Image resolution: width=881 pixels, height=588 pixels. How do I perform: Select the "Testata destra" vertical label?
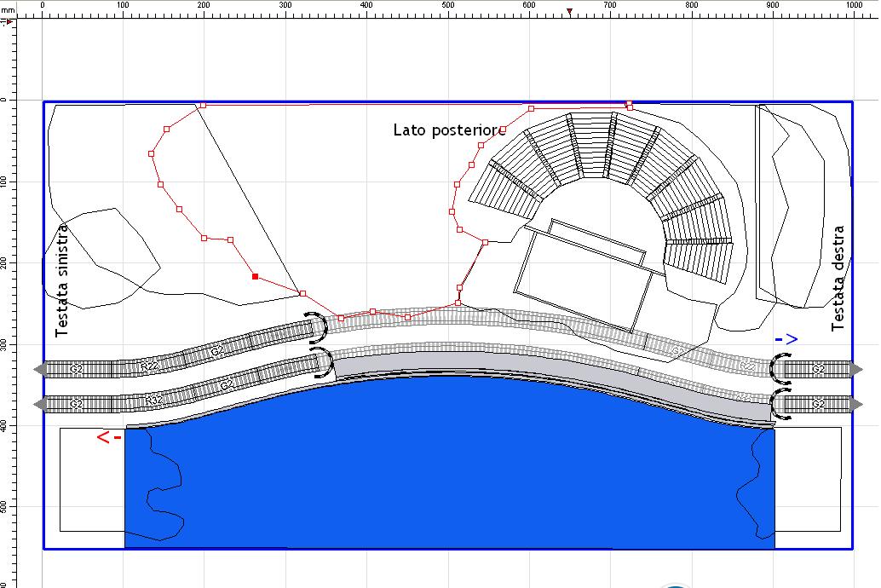click(x=838, y=278)
